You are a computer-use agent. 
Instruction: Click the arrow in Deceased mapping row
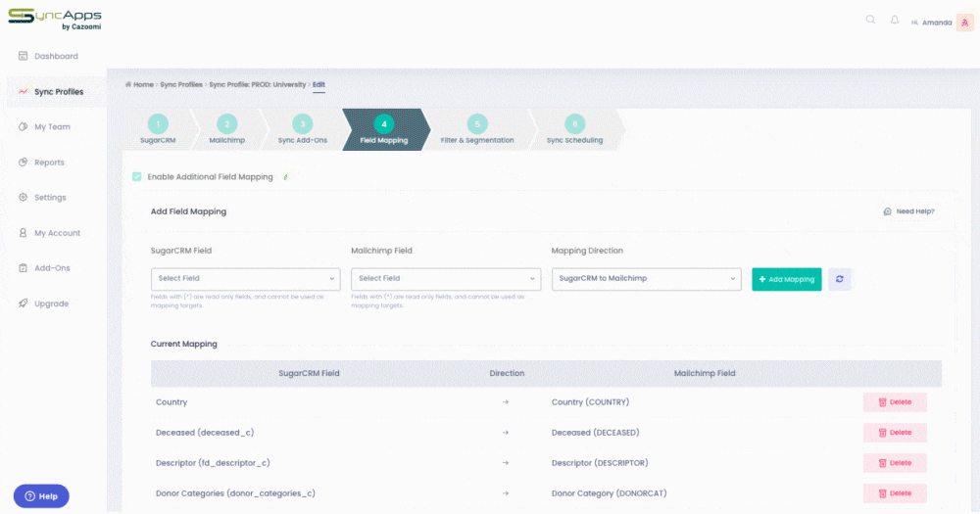[506, 432]
